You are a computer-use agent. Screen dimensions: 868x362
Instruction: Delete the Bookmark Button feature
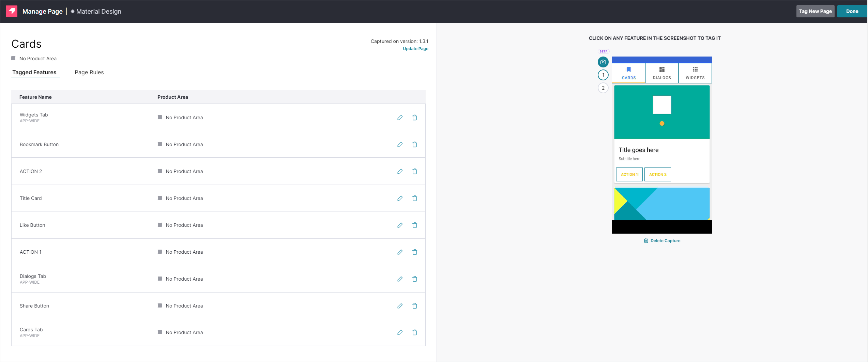414,144
